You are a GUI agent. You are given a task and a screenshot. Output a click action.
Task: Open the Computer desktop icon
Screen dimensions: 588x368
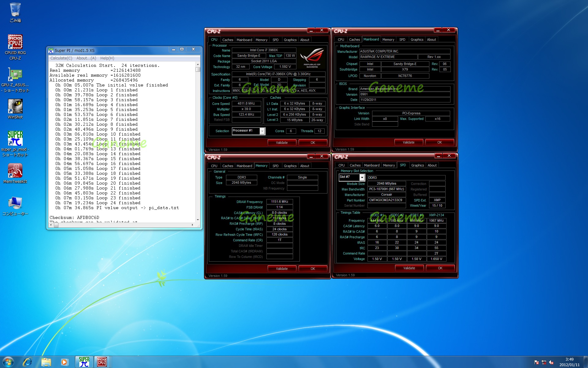point(15,203)
